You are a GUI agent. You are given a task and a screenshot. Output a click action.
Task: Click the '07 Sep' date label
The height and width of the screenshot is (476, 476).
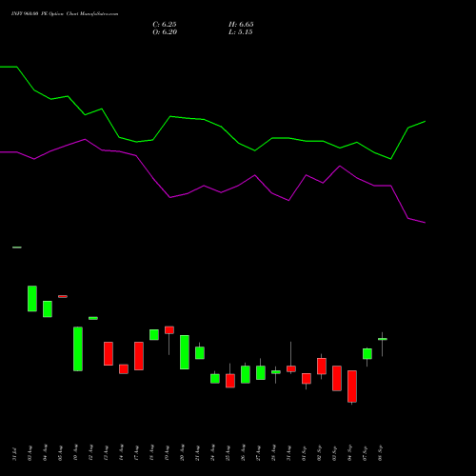pyautogui.click(x=366, y=453)
